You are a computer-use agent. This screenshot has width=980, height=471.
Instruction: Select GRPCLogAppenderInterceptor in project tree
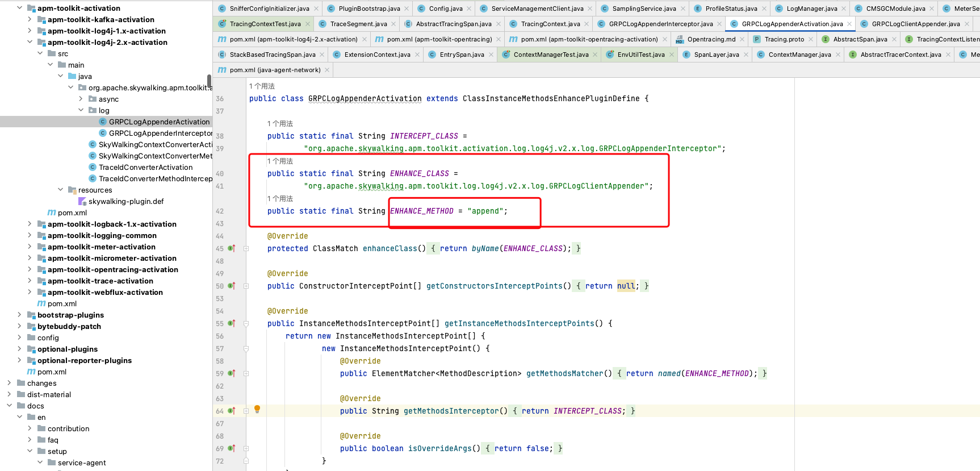coord(160,133)
